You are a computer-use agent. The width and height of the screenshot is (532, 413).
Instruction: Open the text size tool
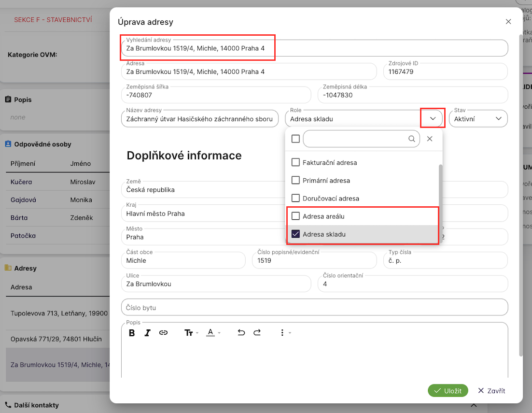point(189,333)
